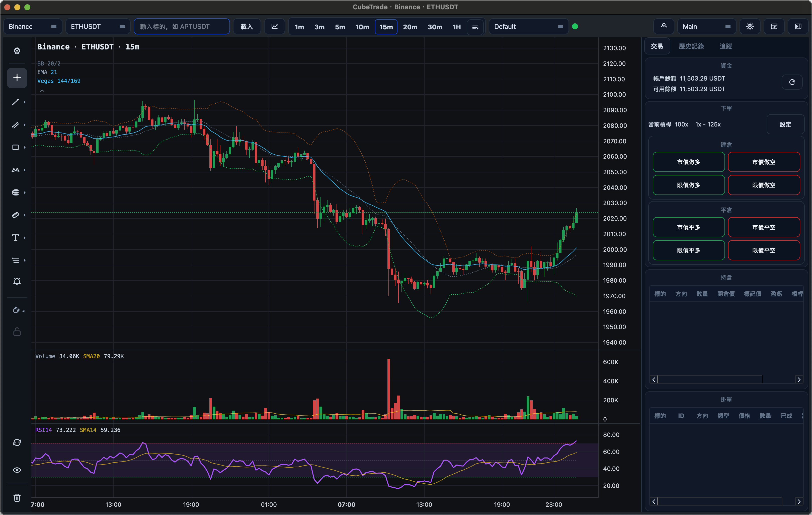Toggle drawings visibility with eye icon
Viewport: 812px width, 515px height.
17,470
